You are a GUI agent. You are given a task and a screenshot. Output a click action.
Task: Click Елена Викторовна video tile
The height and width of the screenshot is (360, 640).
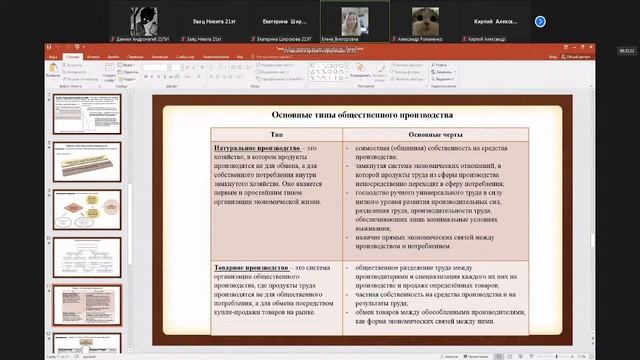pyautogui.click(x=355, y=22)
